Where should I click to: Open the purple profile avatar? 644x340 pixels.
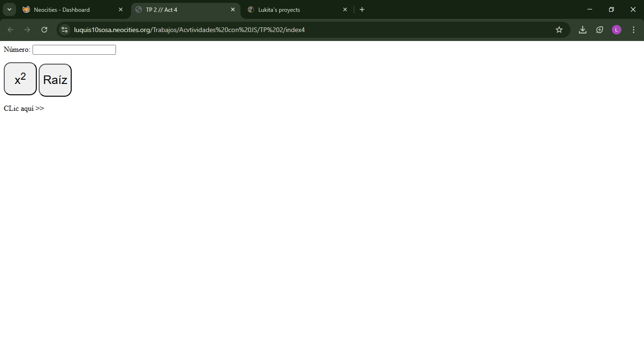(617, 30)
